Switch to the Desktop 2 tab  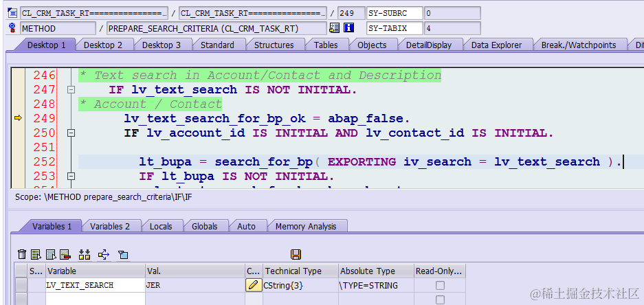[103, 45]
